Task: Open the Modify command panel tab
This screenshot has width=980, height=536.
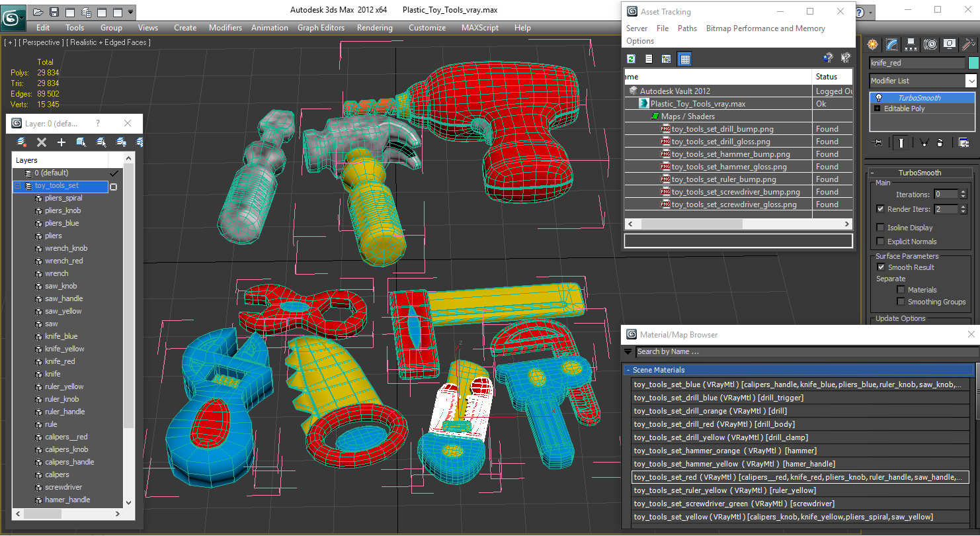Action: 892,44
